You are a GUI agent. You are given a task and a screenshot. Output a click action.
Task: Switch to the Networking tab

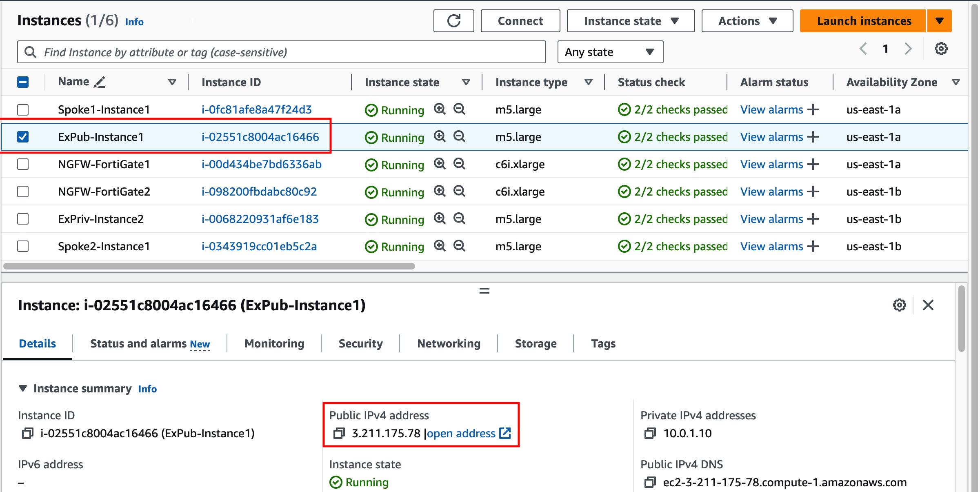[x=449, y=343]
